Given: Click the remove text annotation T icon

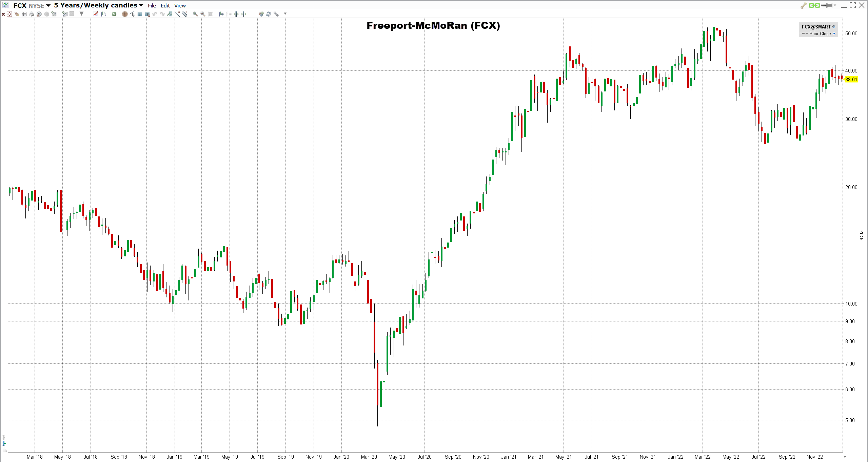Looking at the screenshot, I should [x=147, y=14].
